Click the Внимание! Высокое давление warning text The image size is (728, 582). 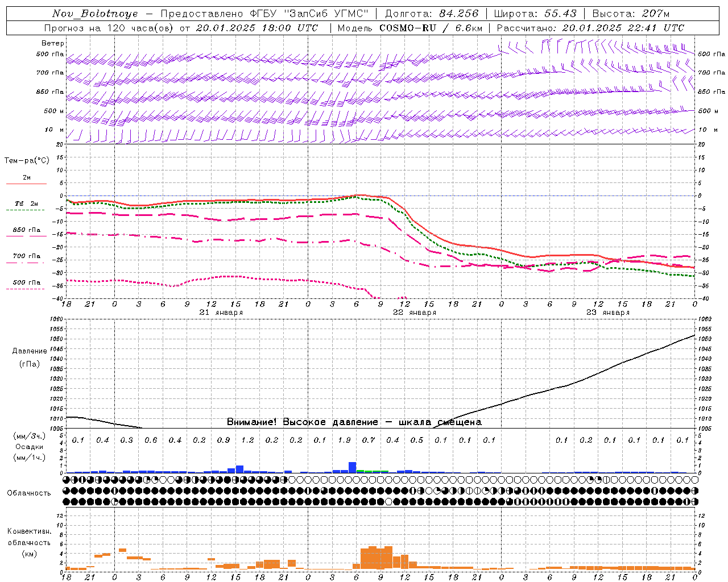(354, 422)
